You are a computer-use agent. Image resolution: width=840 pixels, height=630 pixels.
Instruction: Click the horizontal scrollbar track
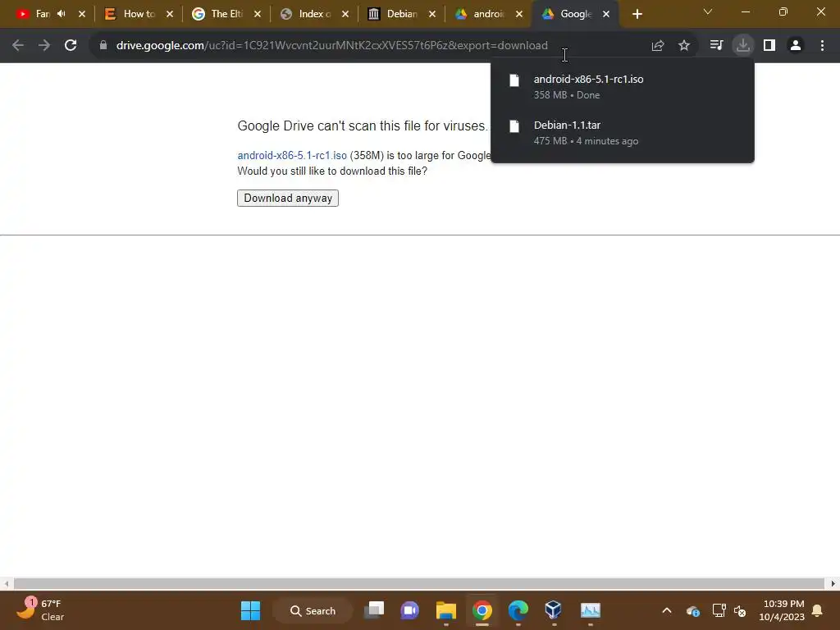coord(419,583)
